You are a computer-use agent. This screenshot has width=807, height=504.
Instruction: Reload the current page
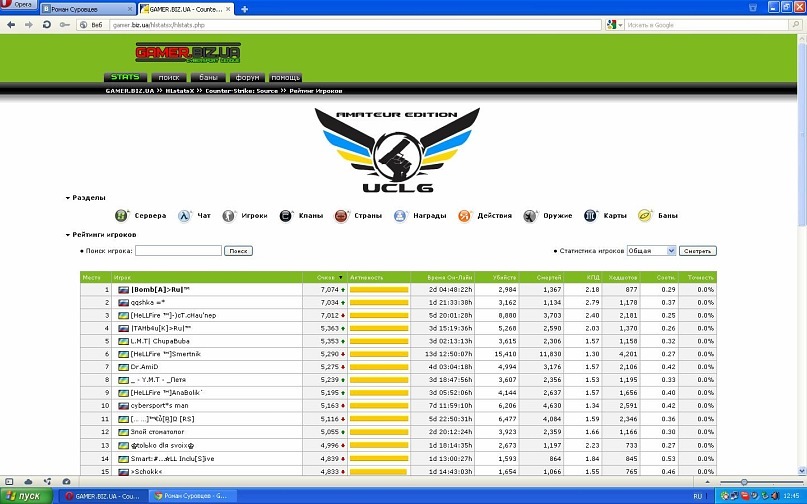point(47,25)
